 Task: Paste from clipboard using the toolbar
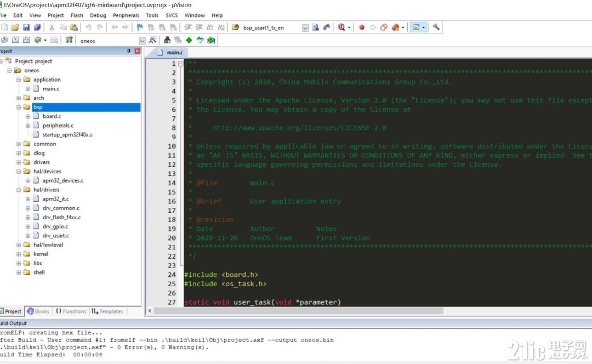coord(74,27)
